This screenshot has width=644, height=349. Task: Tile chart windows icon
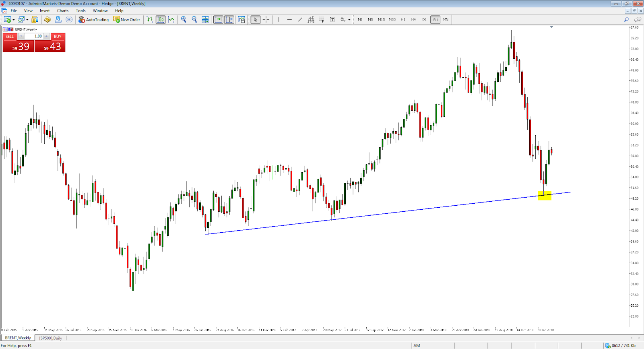[205, 19]
